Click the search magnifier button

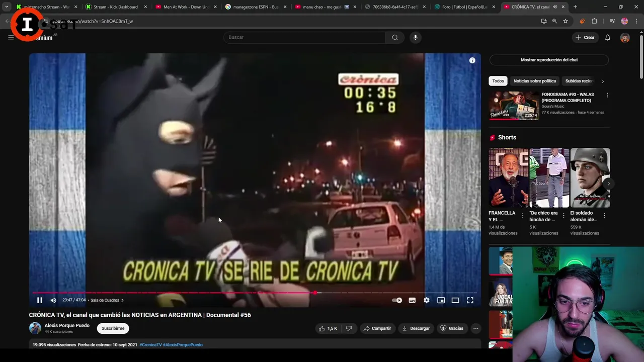[395, 37]
